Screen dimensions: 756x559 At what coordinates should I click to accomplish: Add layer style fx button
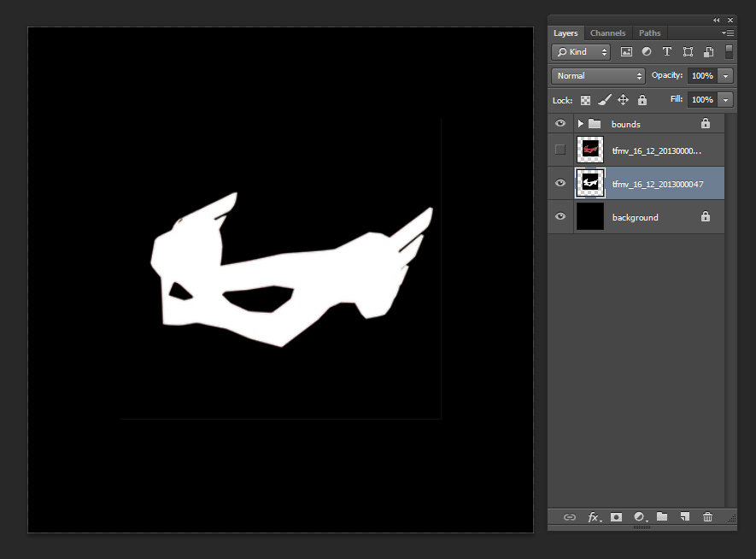click(594, 517)
